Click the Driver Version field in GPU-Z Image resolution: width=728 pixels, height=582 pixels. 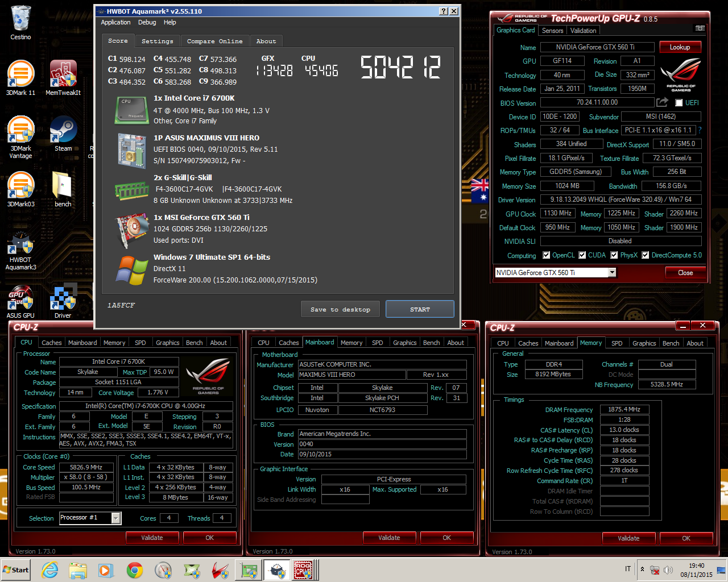coord(621,199)
